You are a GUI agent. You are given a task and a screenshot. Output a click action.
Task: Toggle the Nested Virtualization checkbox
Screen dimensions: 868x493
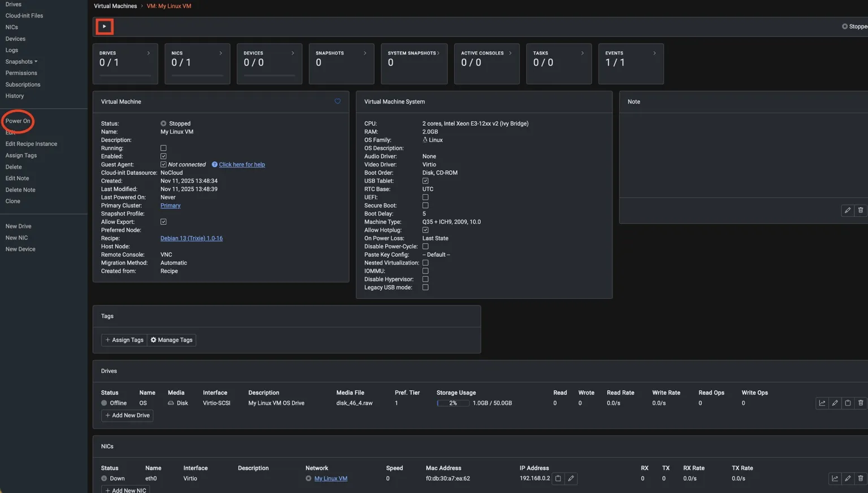click(x=426, y=263)
